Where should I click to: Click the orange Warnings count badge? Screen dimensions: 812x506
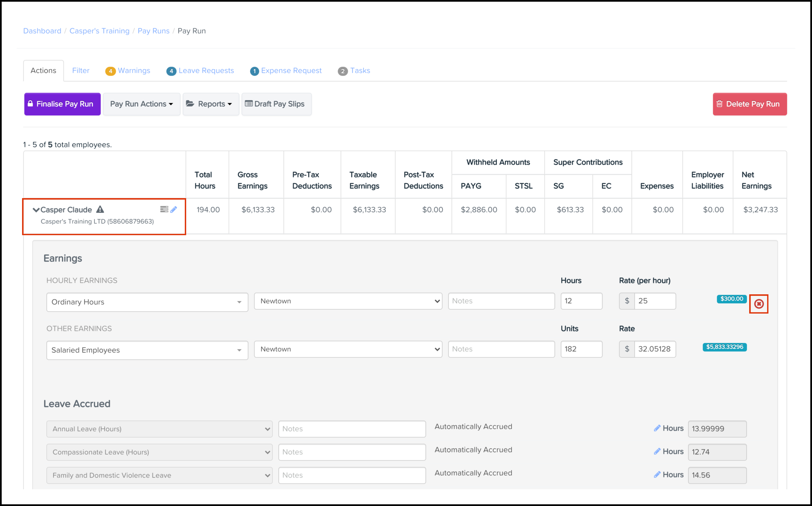(110, 71)
